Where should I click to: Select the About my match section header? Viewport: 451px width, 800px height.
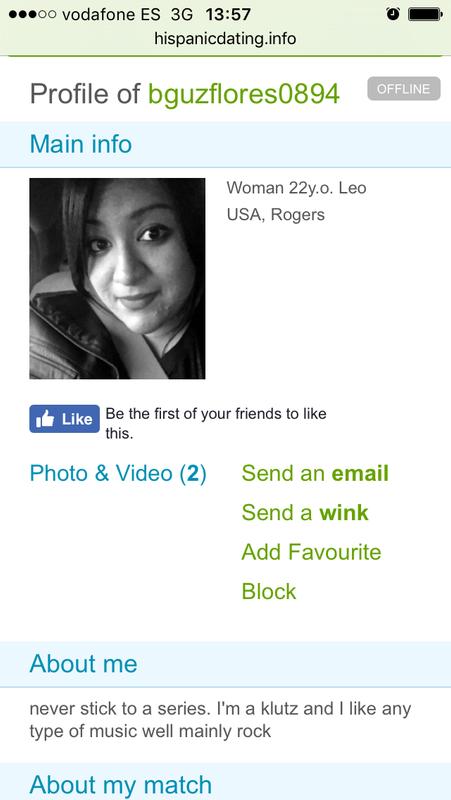[226, 783]
